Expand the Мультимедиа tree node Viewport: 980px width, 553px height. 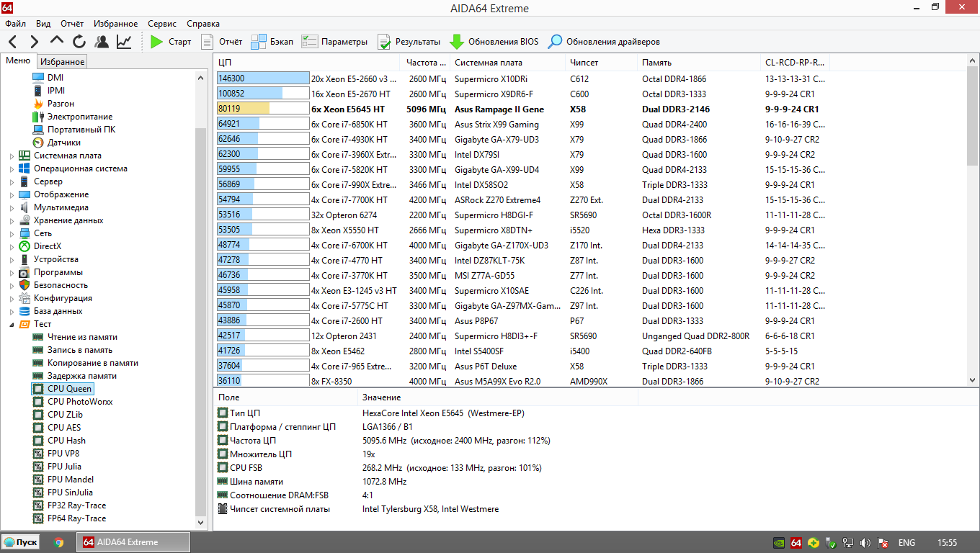point(12,207)
